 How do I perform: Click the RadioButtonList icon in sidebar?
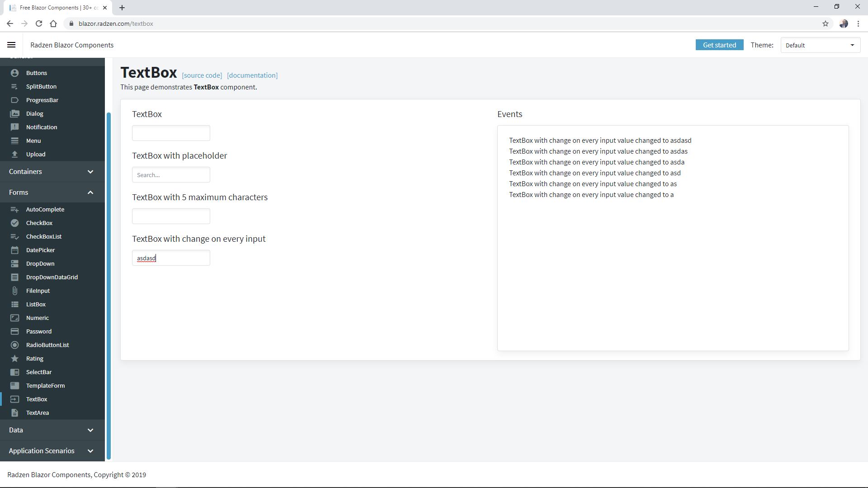[15, 345]
